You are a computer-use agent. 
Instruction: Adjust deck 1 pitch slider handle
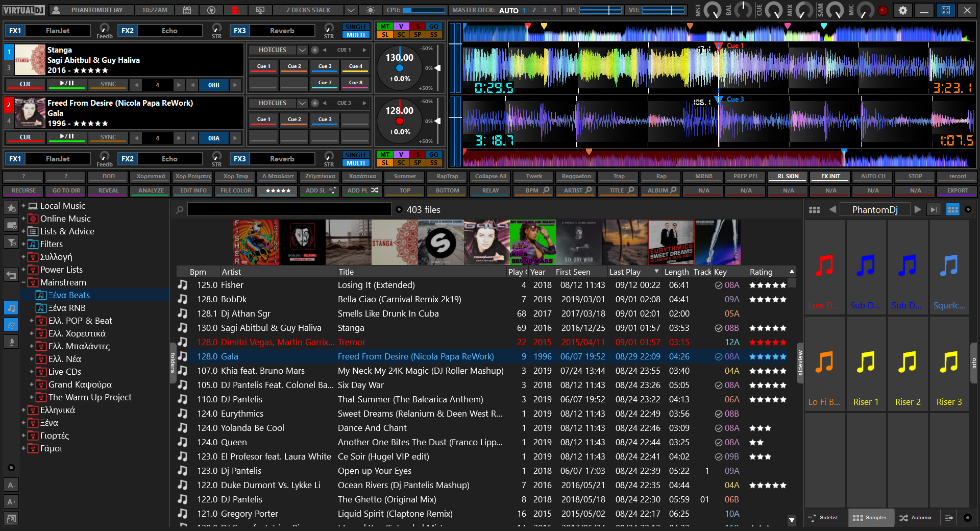pos(437,68)
